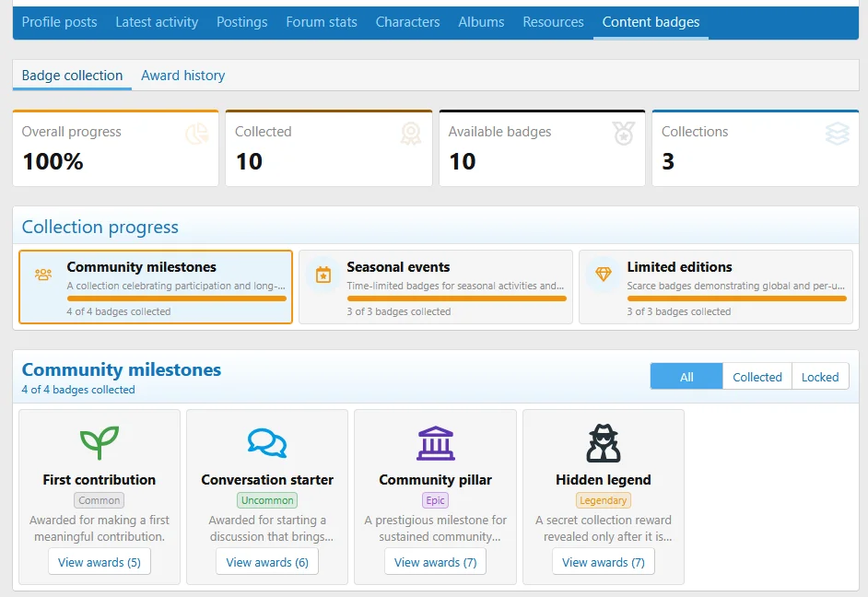This screenshot has height=597, width=868.
Task: Click the green sprout First contribution icon
Action: 100,442
